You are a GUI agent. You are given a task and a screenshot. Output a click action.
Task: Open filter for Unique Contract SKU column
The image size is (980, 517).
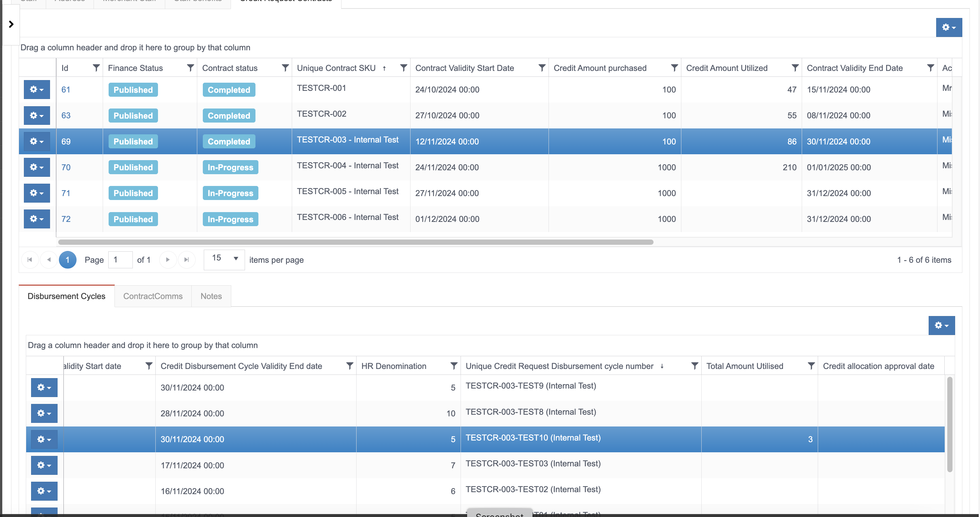(404, 68)
